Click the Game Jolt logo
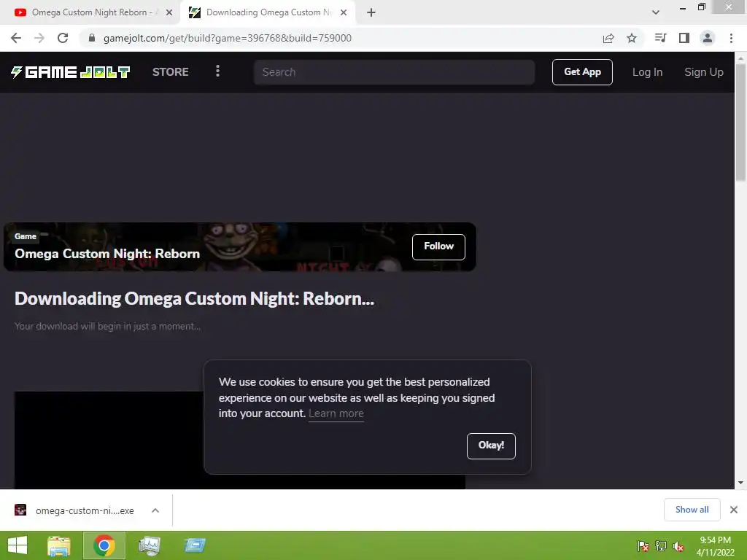This screenshot has width=747, height=560. click(x=71, y=72)
